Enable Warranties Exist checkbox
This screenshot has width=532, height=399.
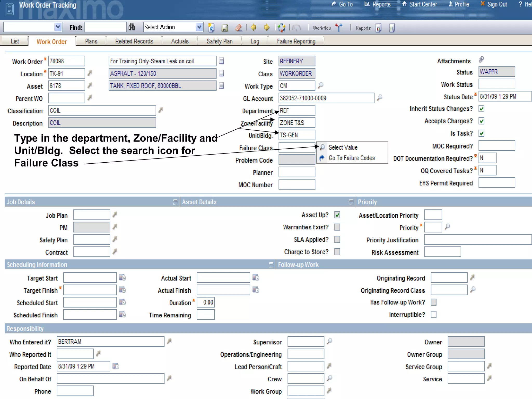pyautogui.click(x=337, y=227)
